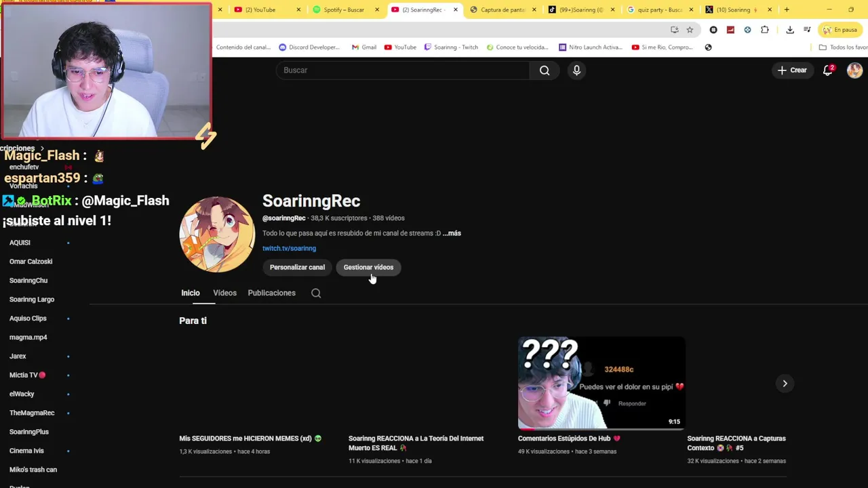
Task: Expand channel description with ...más
Action: click(x=452, y=233)
